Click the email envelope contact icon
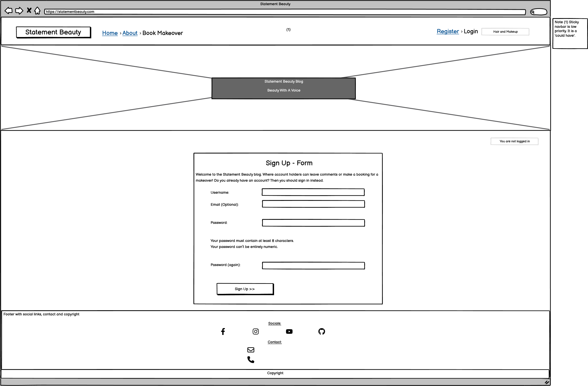Screen dimensions: 588x386 251,350
